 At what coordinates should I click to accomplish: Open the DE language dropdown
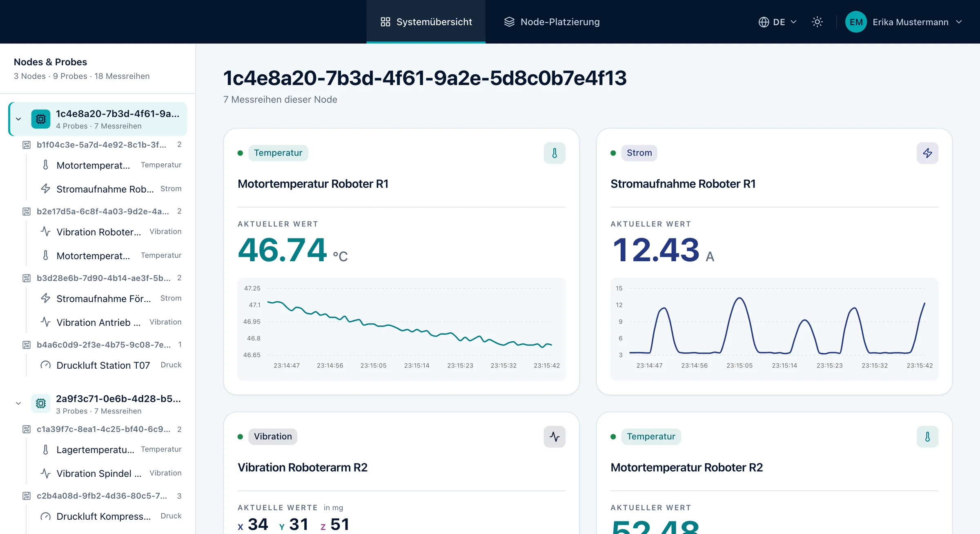click(x=777, y=22)
